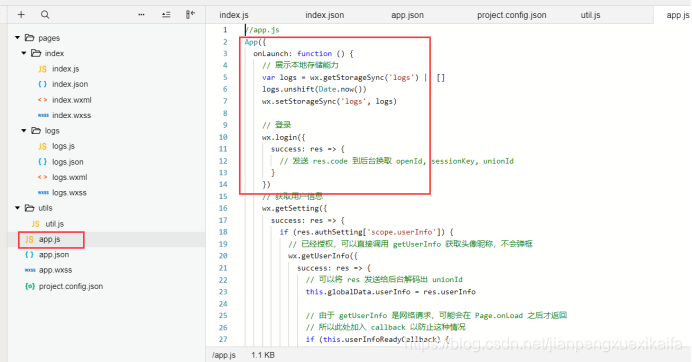The height and width of the screenshot is (362, 692).
Task: Click the plus add-file icon
Action: coord(21,15)
